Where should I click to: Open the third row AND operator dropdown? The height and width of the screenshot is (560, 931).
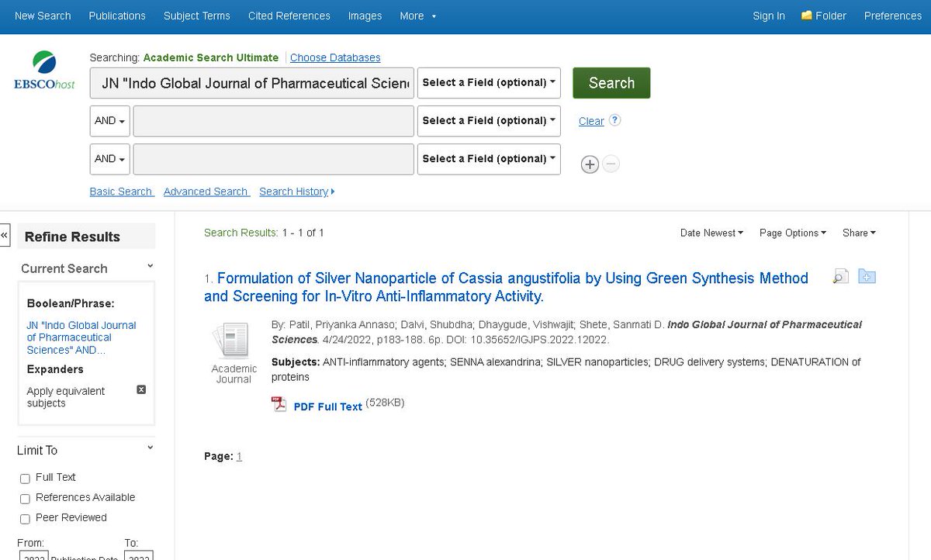[x=109, y=159]
